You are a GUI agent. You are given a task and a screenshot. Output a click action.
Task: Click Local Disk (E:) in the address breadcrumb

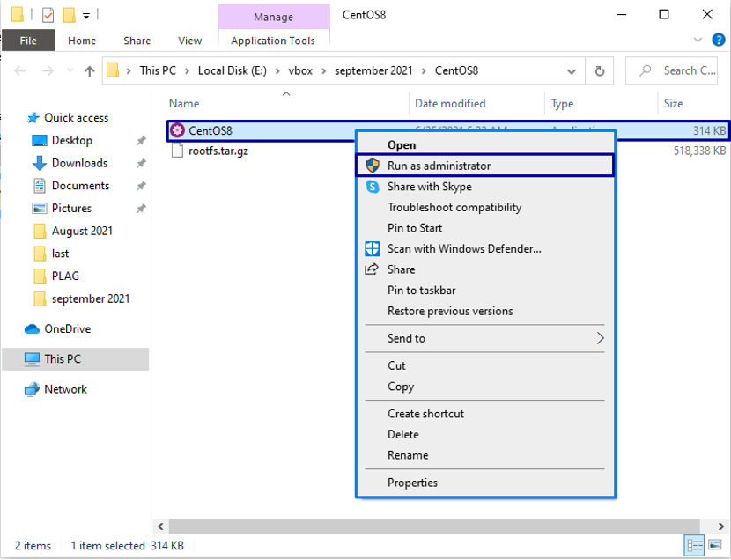coord(233,70)
